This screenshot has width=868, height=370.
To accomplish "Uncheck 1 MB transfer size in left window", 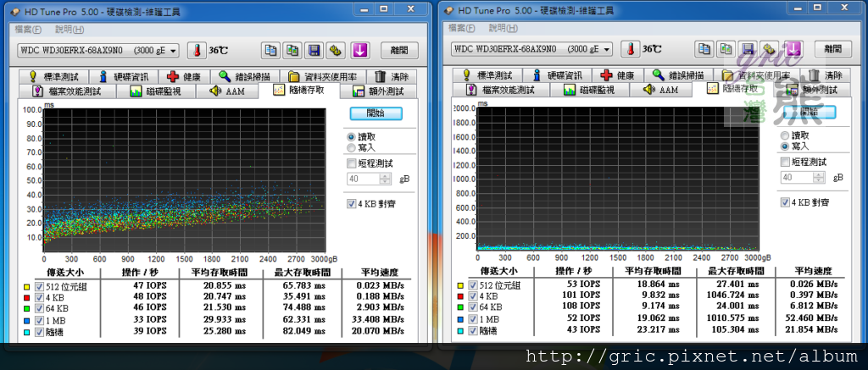I will [39, 320].
